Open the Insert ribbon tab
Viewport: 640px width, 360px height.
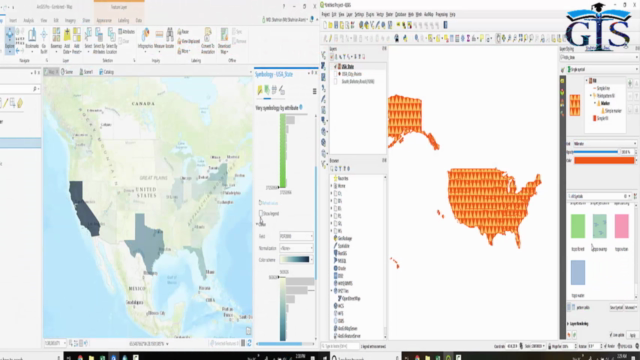(x=13, y=20)
